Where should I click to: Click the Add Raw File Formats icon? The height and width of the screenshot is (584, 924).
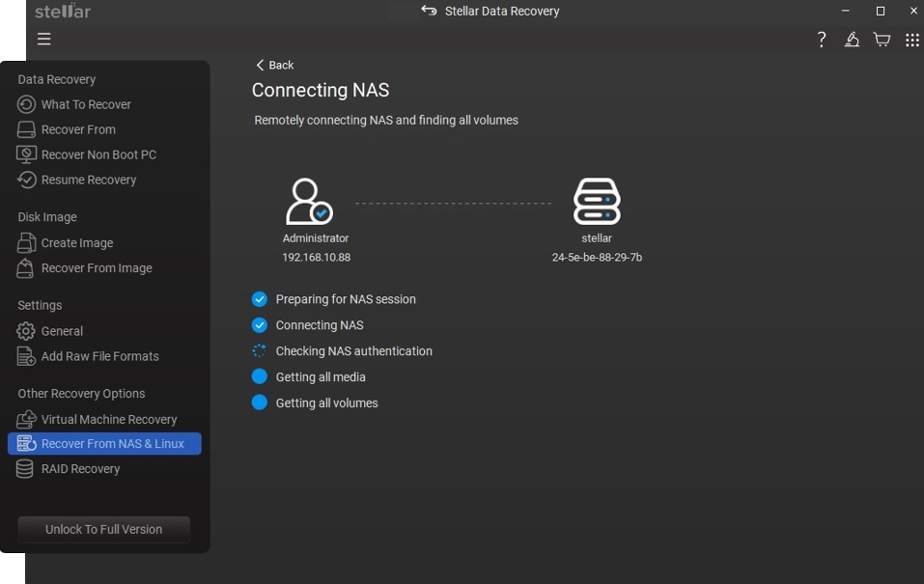(x=26, y=356)
